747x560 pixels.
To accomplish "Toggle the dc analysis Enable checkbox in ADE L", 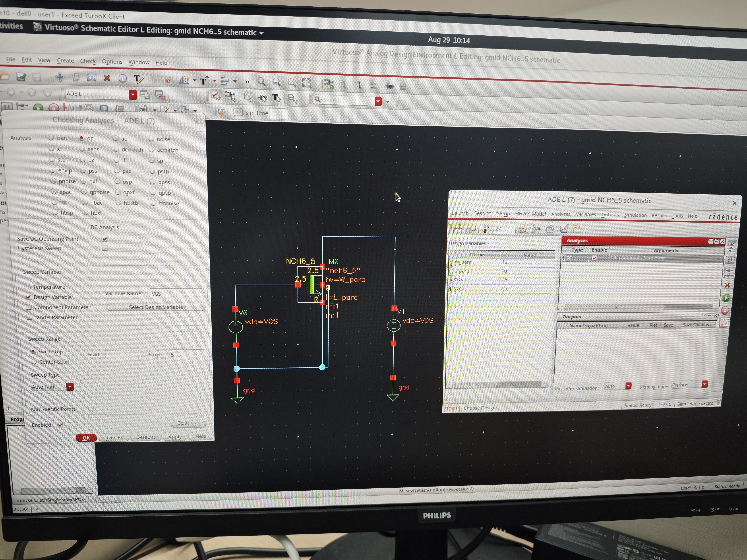I will coord(594,258).
